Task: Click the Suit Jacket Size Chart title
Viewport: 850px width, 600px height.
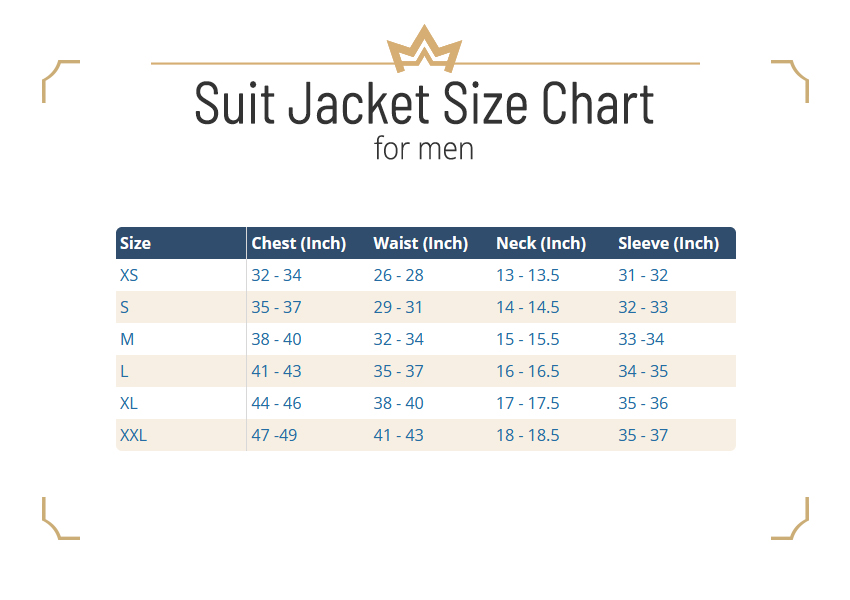Action: (424, 103)
